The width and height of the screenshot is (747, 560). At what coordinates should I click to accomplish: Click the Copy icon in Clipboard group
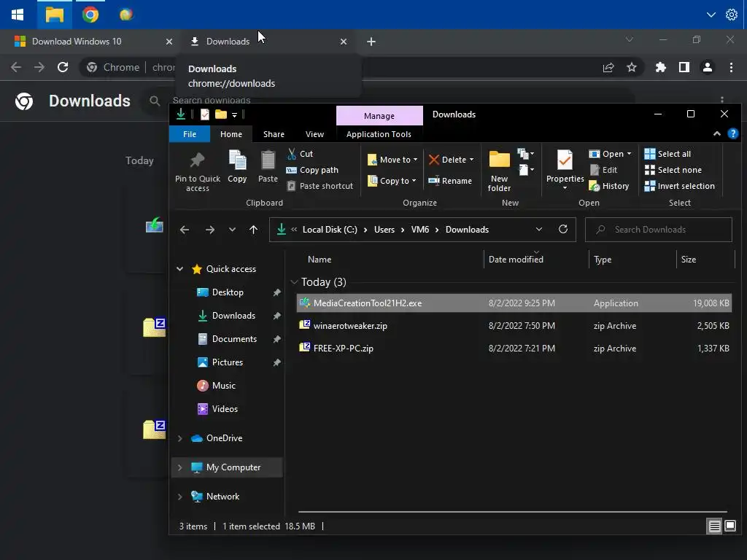point(237,160)
